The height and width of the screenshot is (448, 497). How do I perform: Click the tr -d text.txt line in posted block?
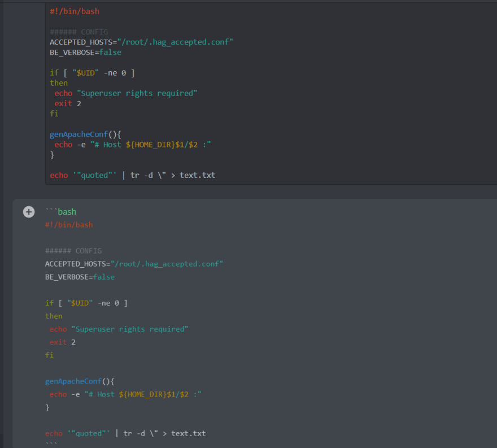coord(133,175)
